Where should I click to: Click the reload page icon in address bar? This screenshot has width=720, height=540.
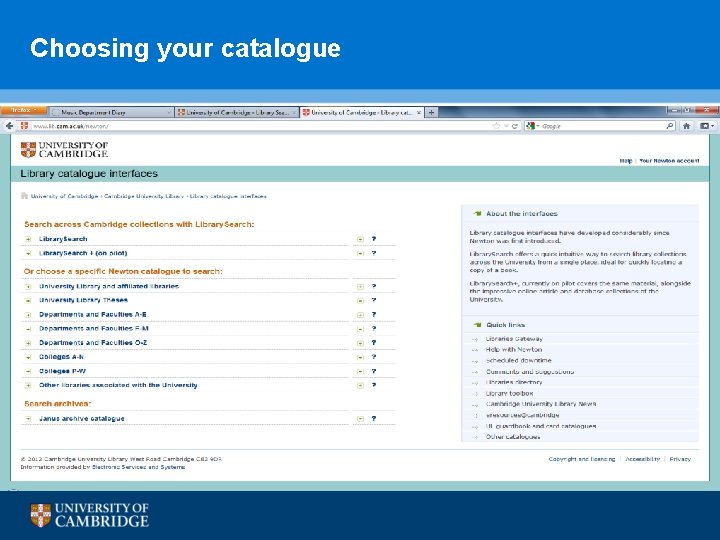[515, 126]
